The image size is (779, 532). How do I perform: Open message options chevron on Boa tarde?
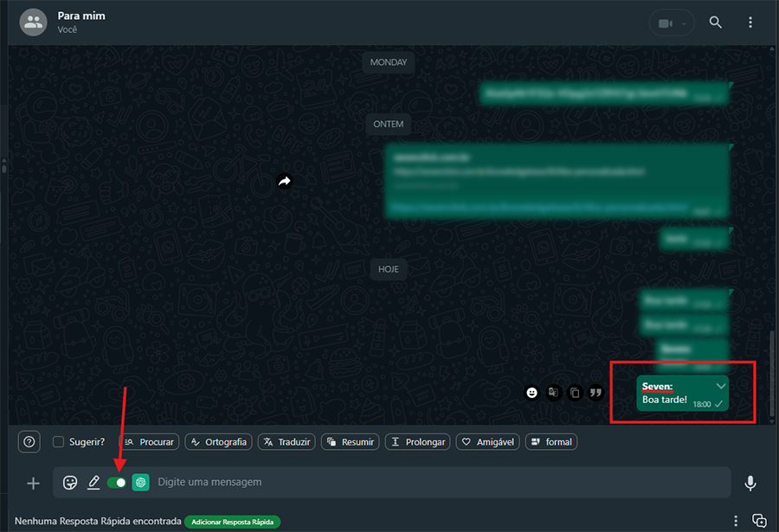(x=720, y=385)
